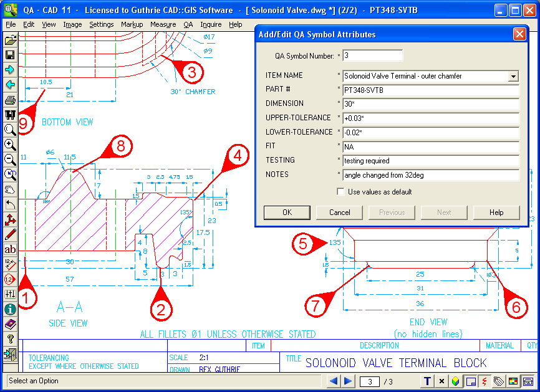Enable 'Use values as default' checkbox
This screenshot has height=392, width=540.
[x=340, y=192]
